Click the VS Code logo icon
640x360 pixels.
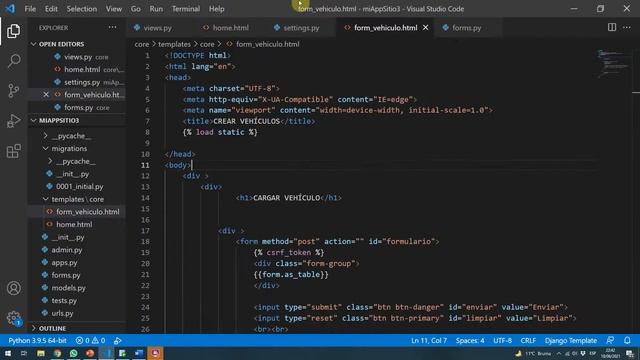(10, 9)
